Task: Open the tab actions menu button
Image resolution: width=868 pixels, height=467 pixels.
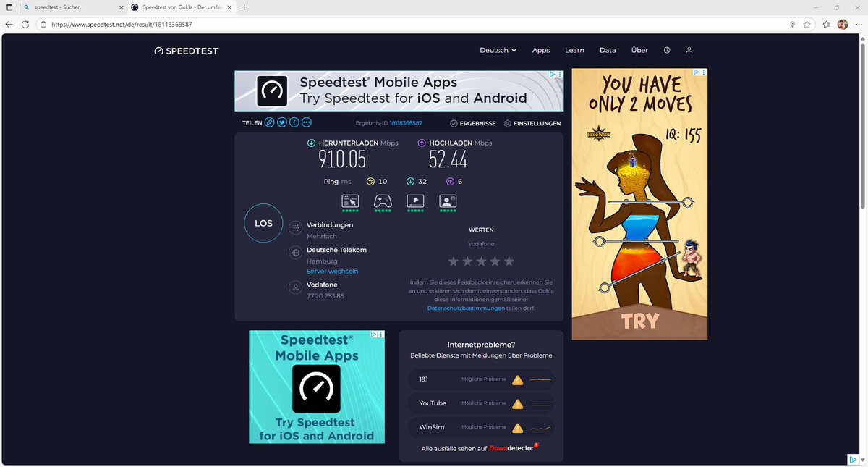Action: (9, 7)
